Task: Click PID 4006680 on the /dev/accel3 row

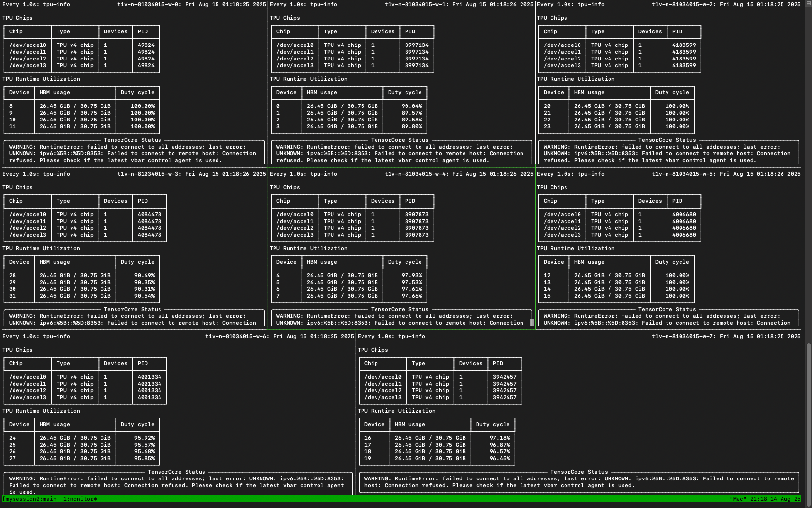Action: coord(684,235)
